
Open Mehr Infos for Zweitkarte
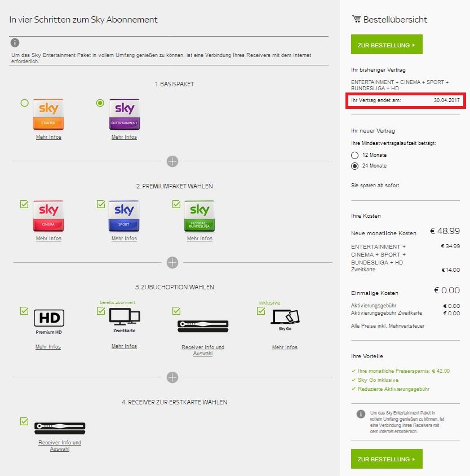pyautogui.click(x=124, y=346)
